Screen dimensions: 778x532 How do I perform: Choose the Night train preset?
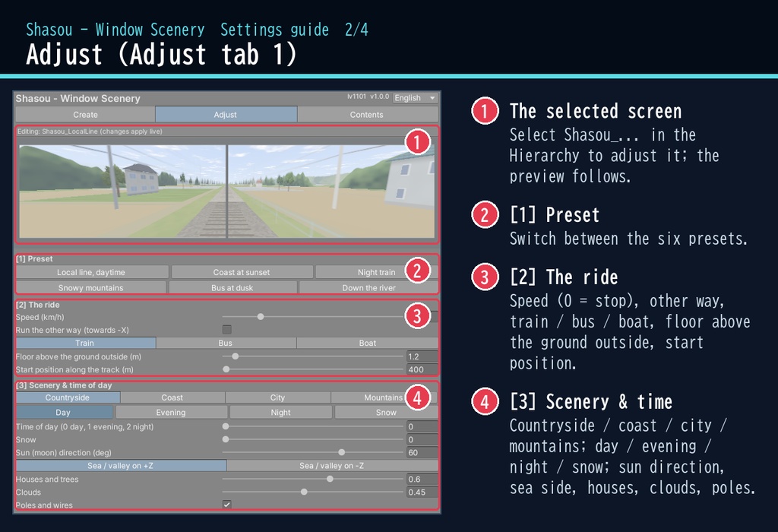(x=377, y=272)
